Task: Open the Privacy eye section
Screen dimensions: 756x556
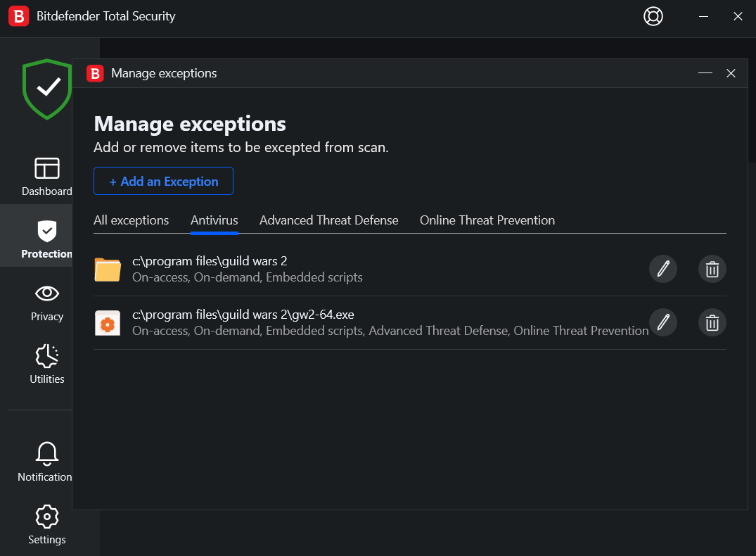Action: [x=47, y=303]
